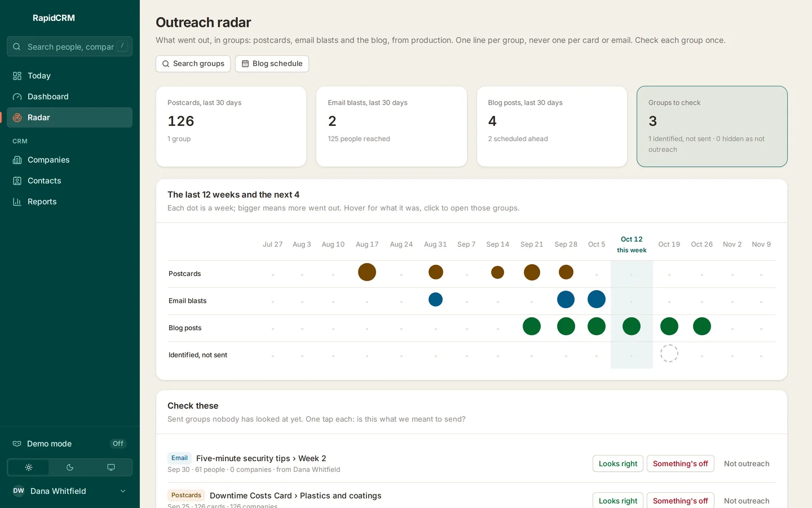The height and width of the screenshot is (508, 812).
Task: Mark Five-minute security tips as Looks right
Action: (617, 463)
